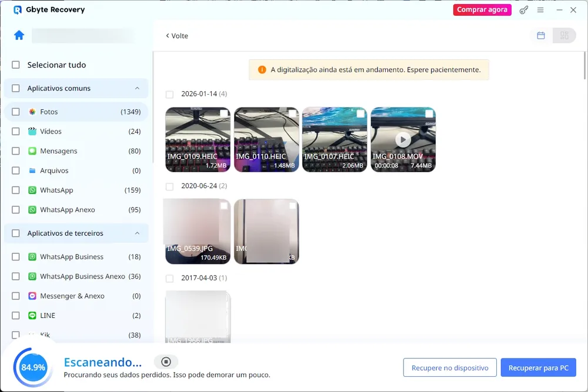
Task: Open the hamburger menu
Action: click(x=540, y=10)
